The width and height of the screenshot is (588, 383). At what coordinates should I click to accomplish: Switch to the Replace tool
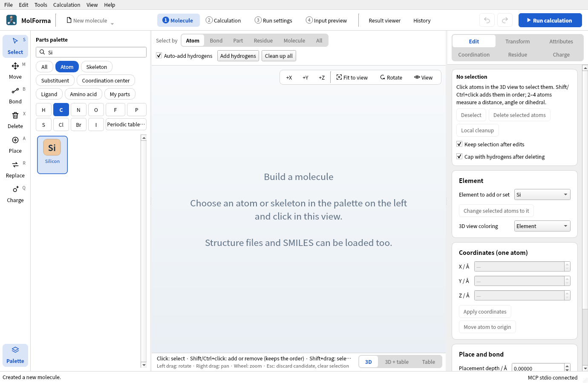(x=15, y=169)
